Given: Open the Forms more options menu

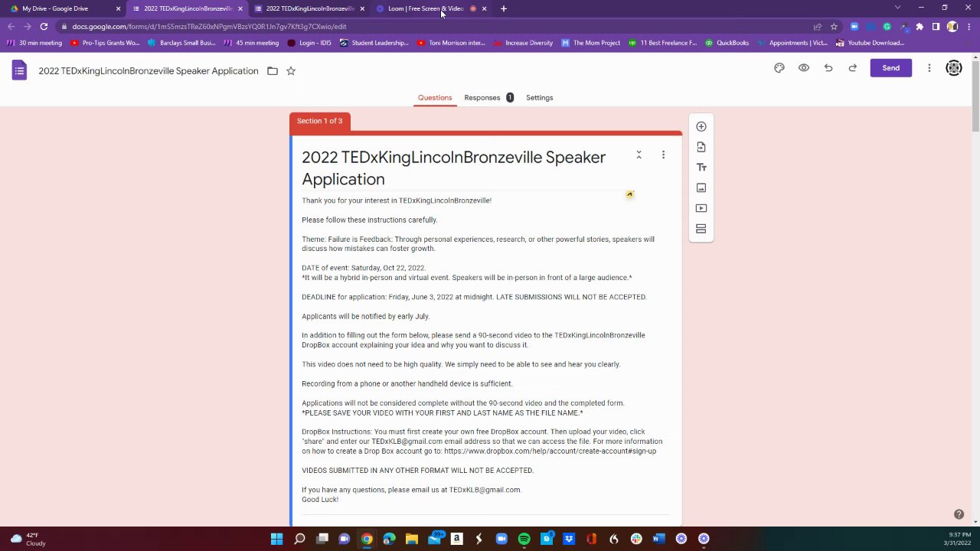Looking at the screenshot, I should [929, 68].
